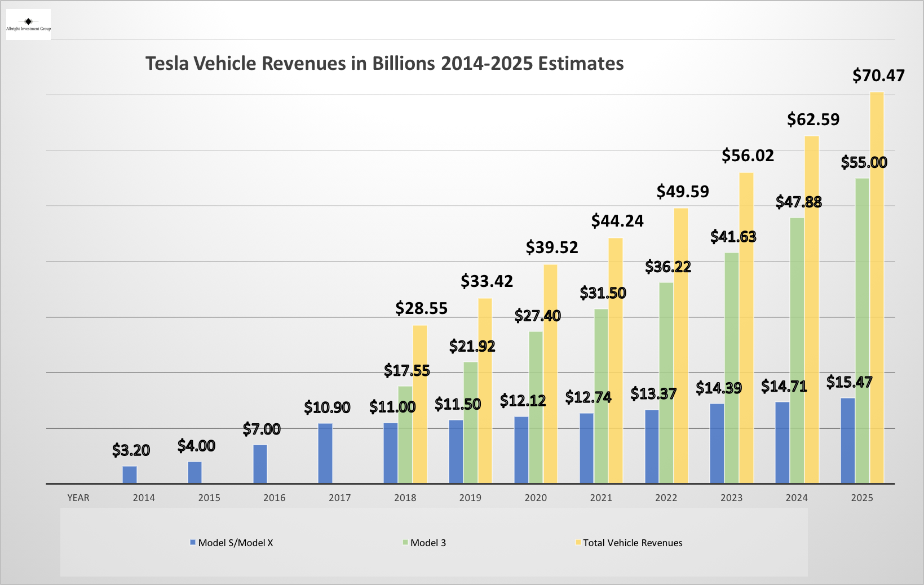
Task: Click the green Model 3 legend swatch
Action: click(405, 542)
